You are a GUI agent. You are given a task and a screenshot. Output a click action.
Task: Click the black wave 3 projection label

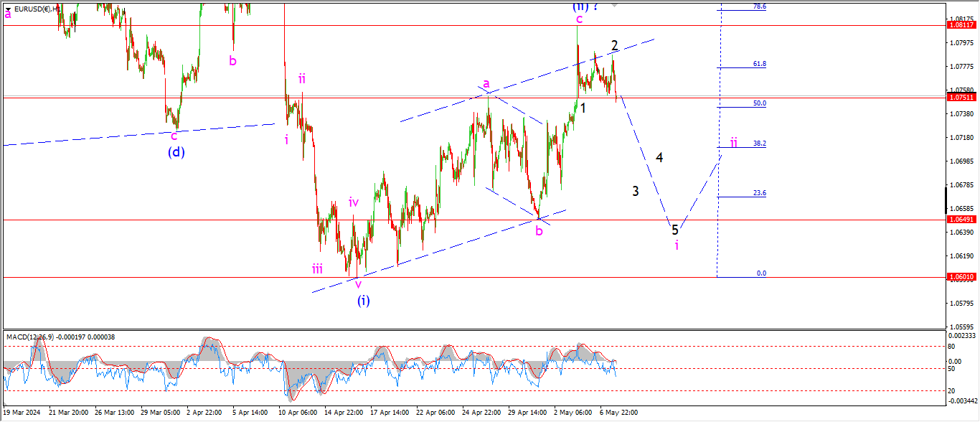tap(636, 191)
